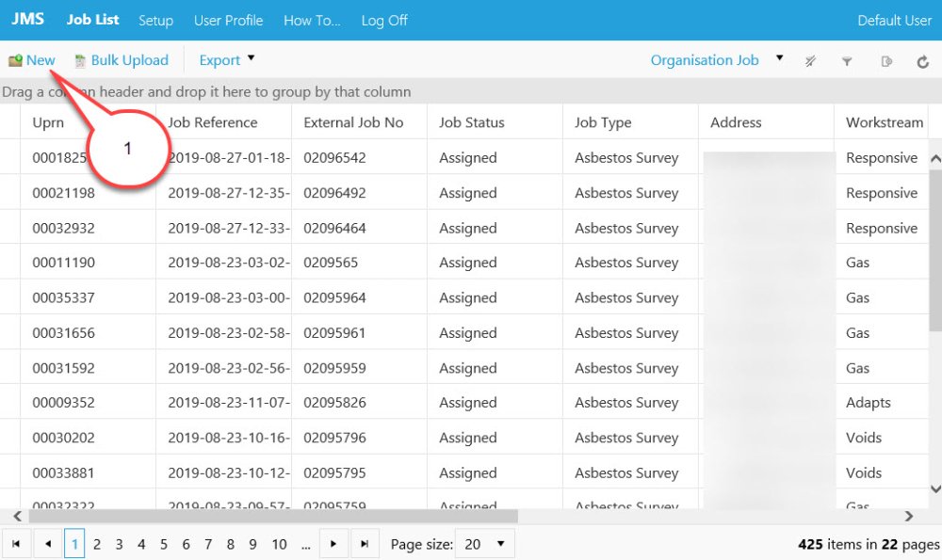Sort by the Address column header
The image size is (942, 560).
736,122
